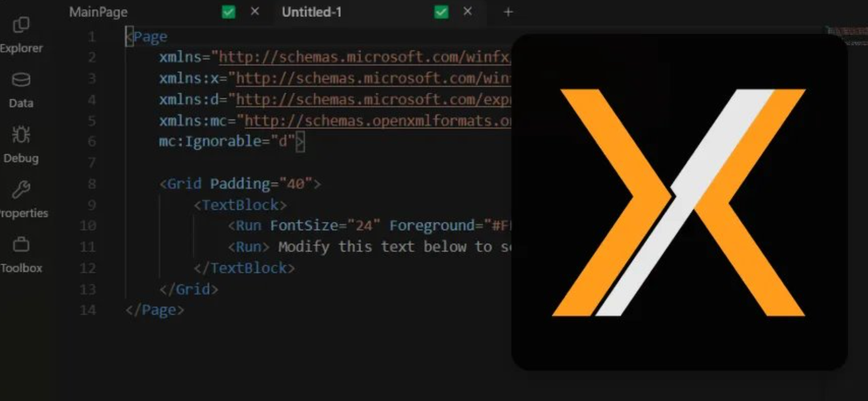This screenshot has height=401, width=868.
Task: Open the Data panel icon
Action: [x=21, y=81]
